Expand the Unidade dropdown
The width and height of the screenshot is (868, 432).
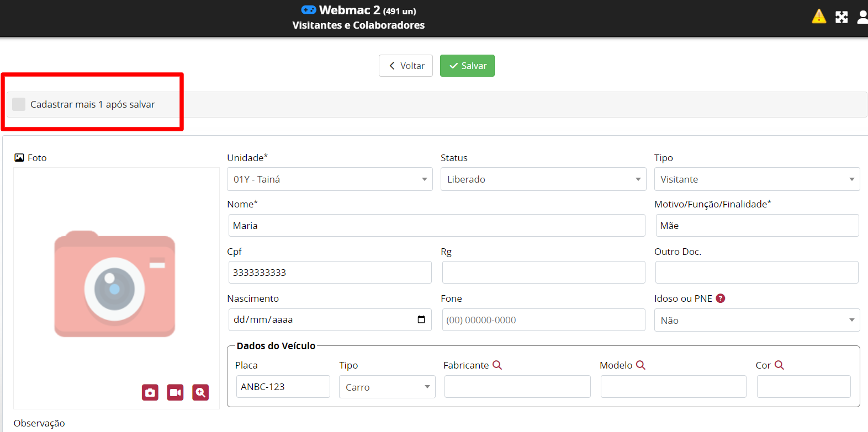[330, 179]
